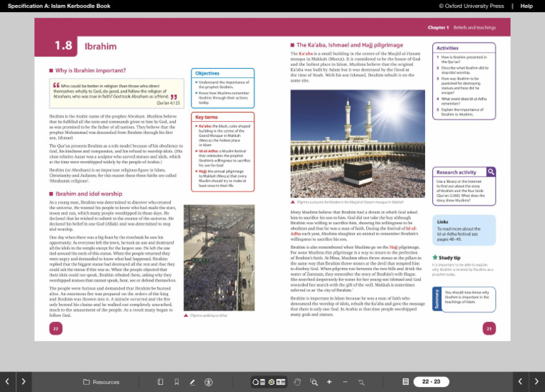This screenshot has height=392, width=545.
Task: Switch to double page spread view
Action: coord(277,382)
